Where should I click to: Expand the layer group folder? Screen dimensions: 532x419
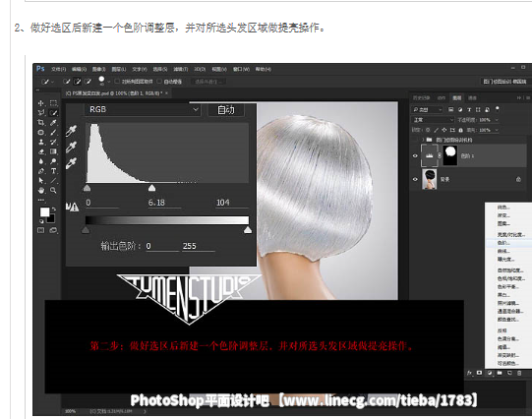423,140
